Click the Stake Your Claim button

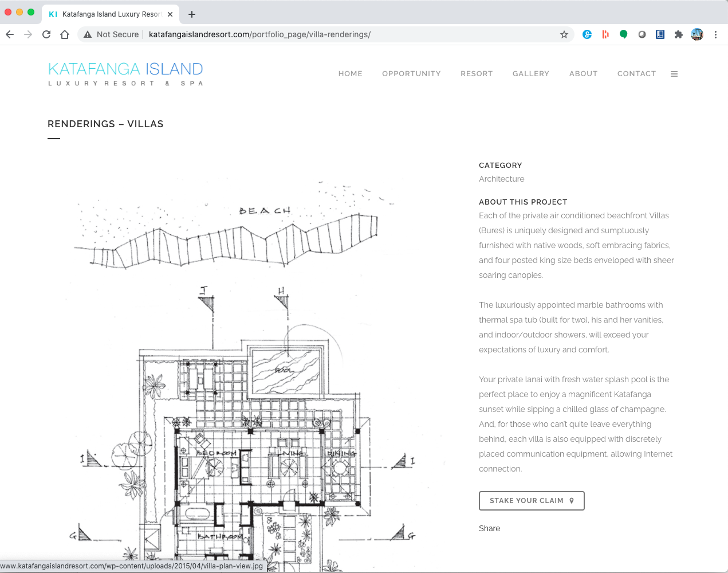[x=532, y=501]
